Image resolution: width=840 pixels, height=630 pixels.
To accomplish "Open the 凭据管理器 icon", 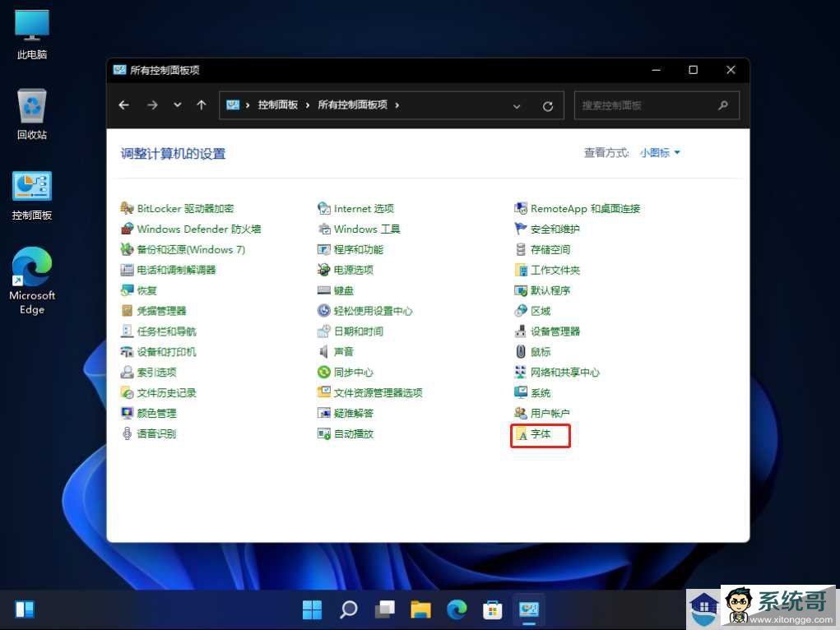I will [x=127, y=311].
